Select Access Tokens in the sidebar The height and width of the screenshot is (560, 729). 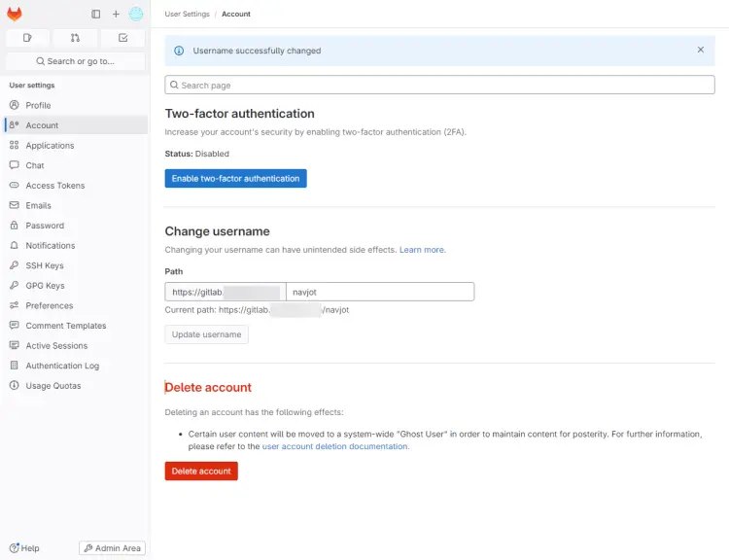54,186
